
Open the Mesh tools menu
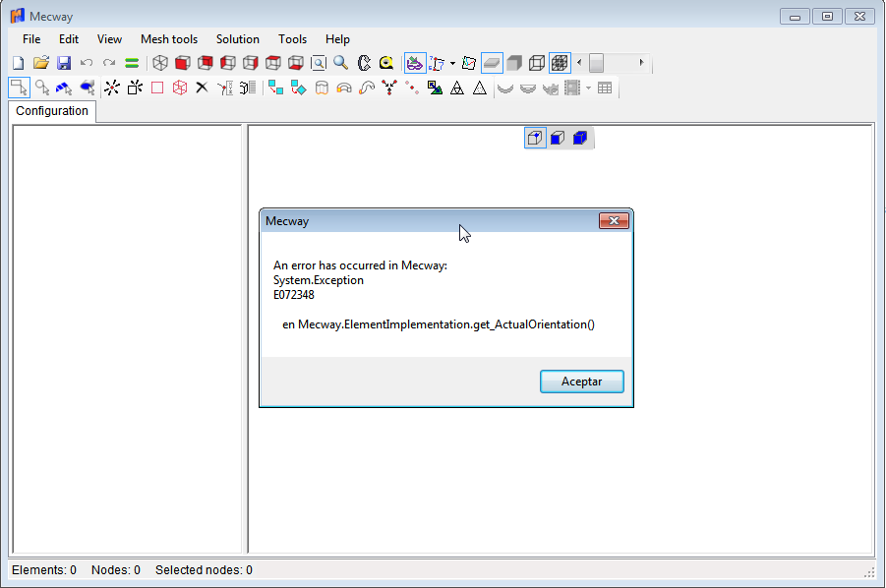pos(169,39)
